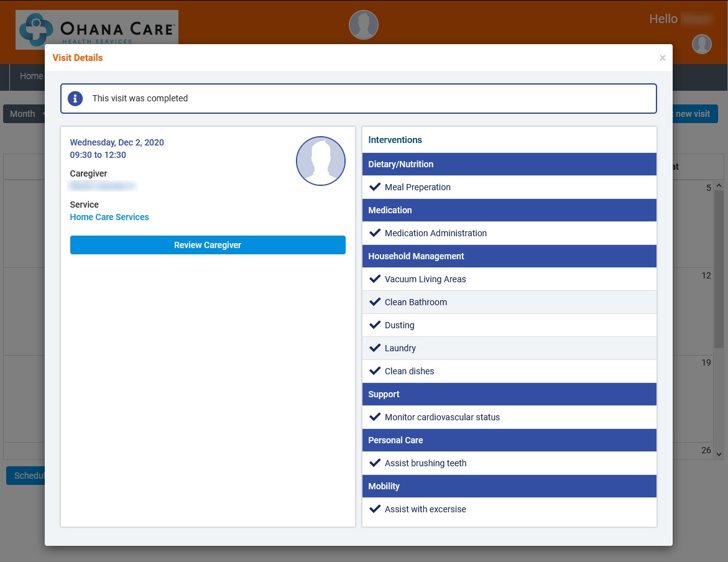
Task: Open the Home menu item
Action: [x=30, y=76]
